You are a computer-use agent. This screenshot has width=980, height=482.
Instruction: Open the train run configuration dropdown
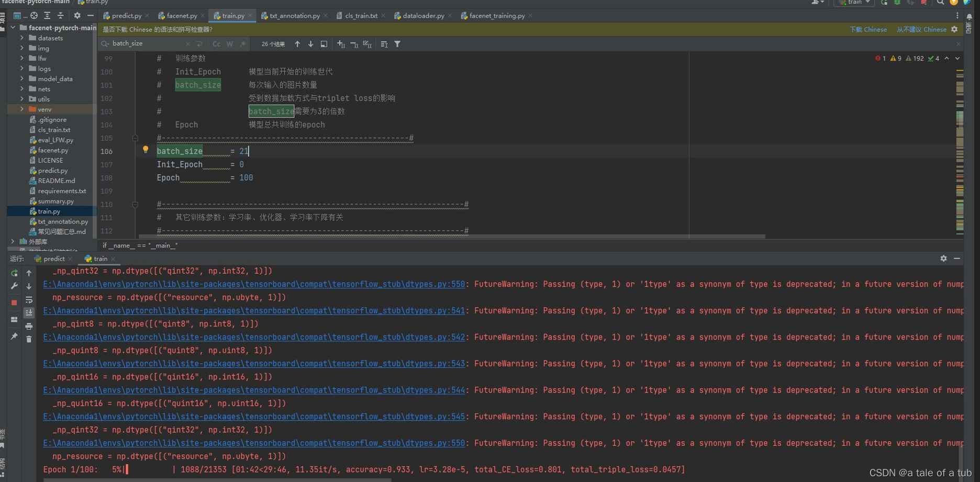pyautogui.click(x=854, y=3)
